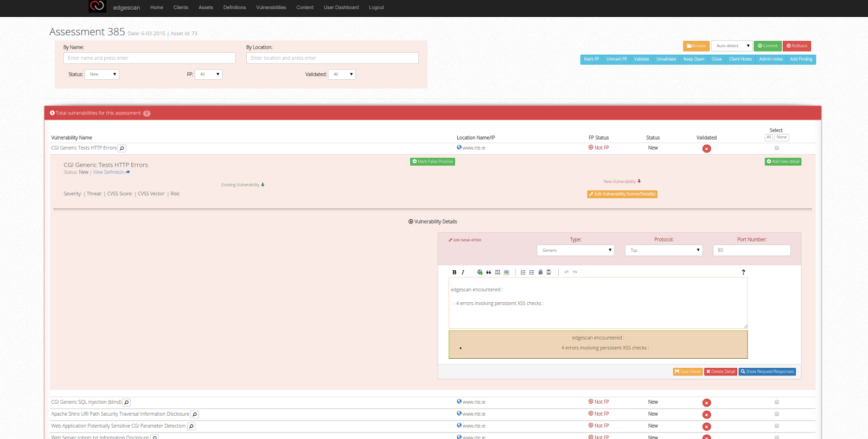Click the Vulnerability Details circle icon
This screenshot has height=439, width=868.
[411, 221]
